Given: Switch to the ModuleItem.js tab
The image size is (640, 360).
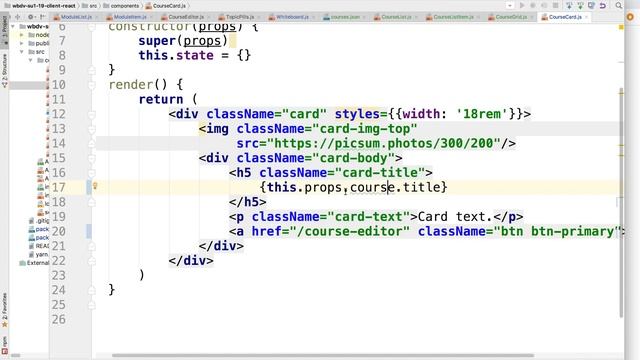Looking at the screenshot, I should [x=130, y=17].
